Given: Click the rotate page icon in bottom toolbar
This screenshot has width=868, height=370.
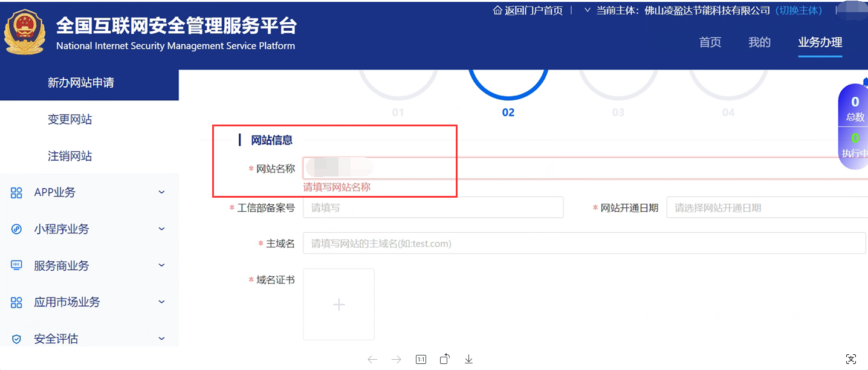Looking at the screenshot, I should 444,359.
